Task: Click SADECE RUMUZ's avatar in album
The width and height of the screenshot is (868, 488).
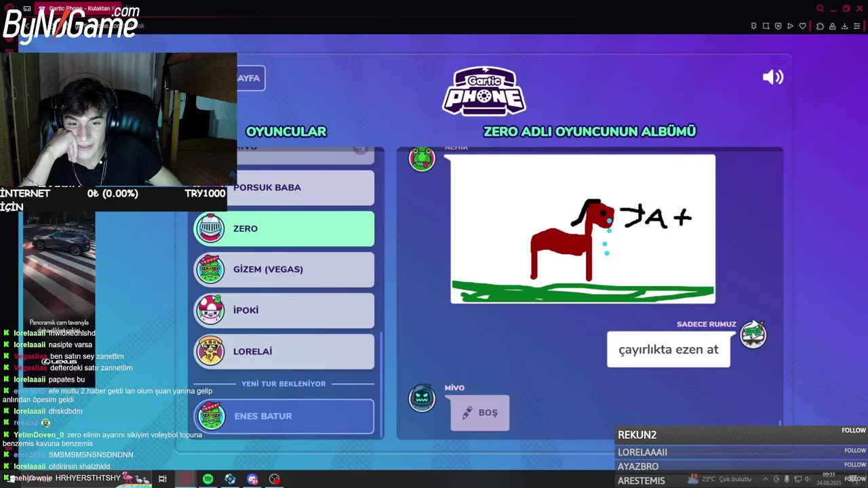Action: coord(753,334)
